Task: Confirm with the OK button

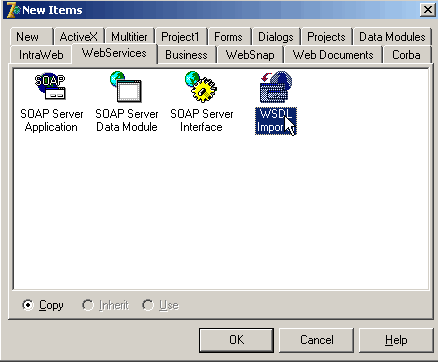Action: pyautogui.click(x=236, y=340)
